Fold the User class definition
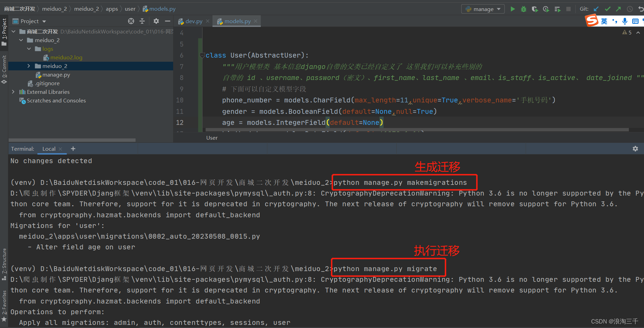Viewport: 644px width, 328px height. pyautogui.click(x=202, y=55)
